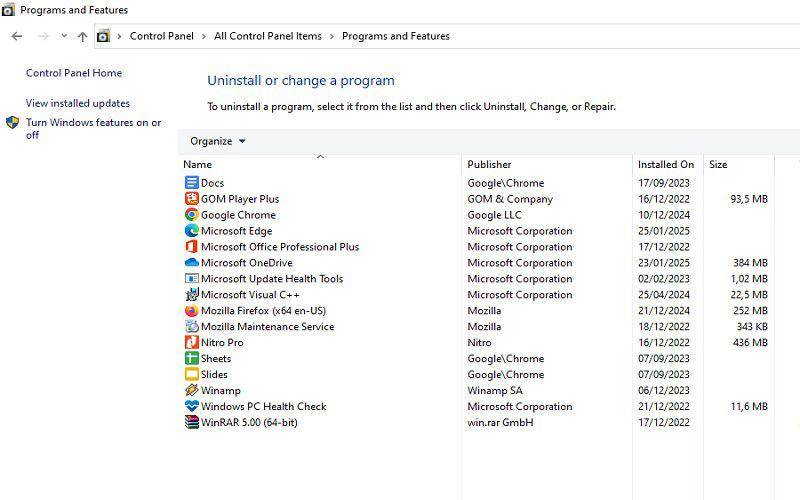Image resolution: width=800 pixels, height=500 pixels.
Task: Click Windows PC Health Check icon
Action: 191,406
